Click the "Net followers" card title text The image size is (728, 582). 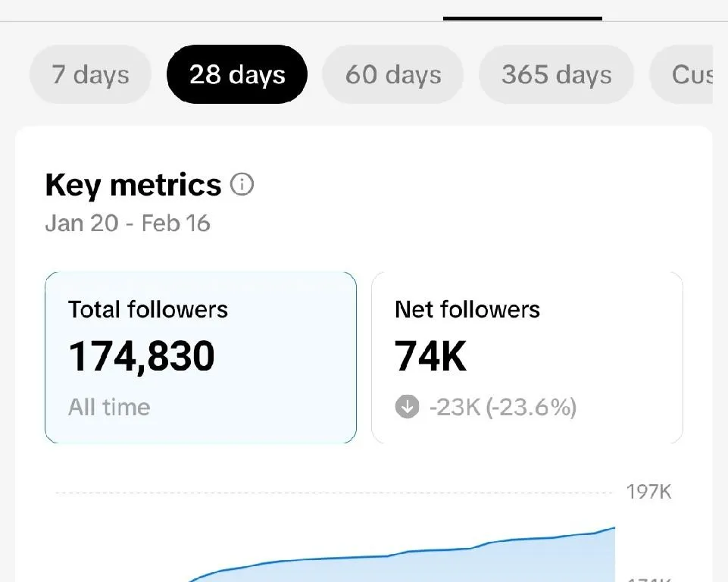(467, 309)
